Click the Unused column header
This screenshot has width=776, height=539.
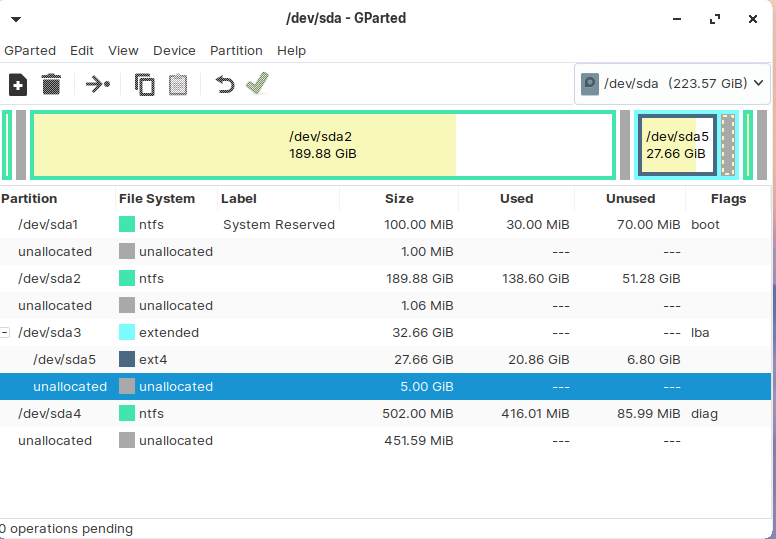pos(630,199)
